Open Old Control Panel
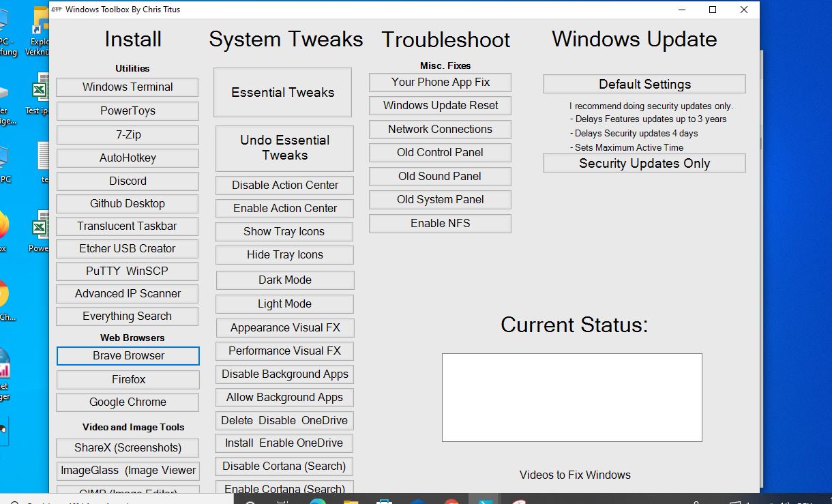832x504 pixels. [x=440, y=153]
